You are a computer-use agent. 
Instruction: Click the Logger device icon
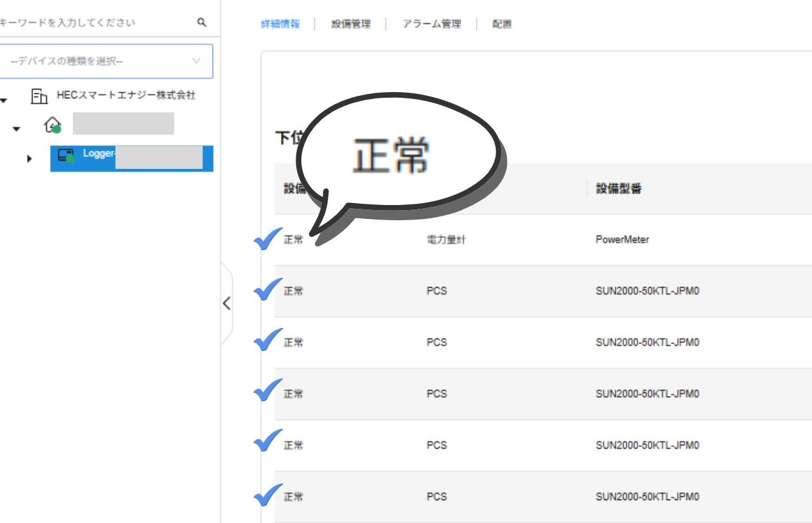point(66,156)
